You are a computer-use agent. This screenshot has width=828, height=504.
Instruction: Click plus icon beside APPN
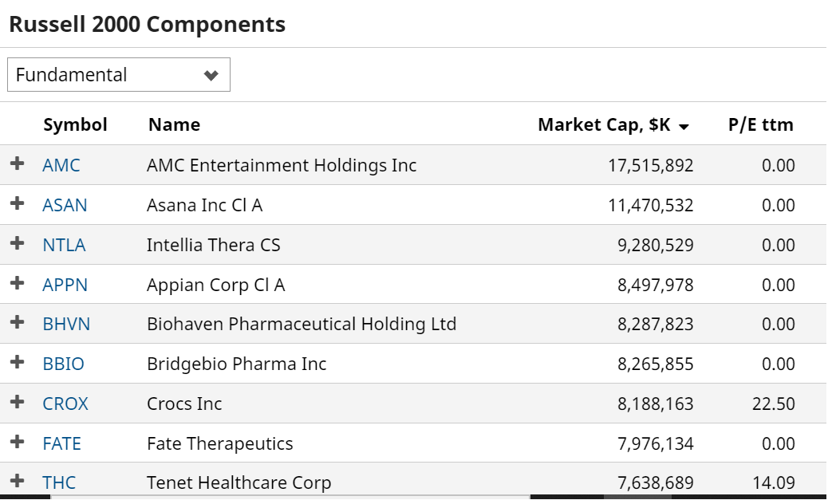(17, 283)
